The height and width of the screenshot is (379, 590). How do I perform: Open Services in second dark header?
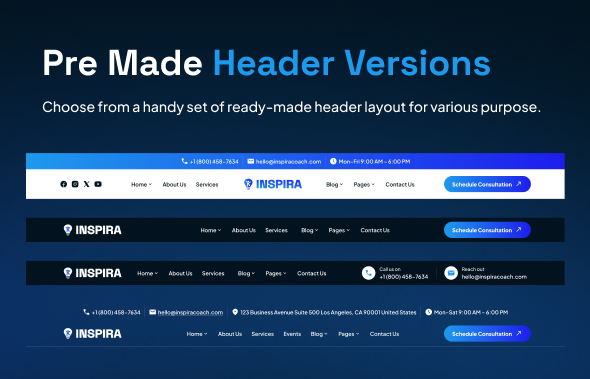pyautogui.click(x=276, y=230)
